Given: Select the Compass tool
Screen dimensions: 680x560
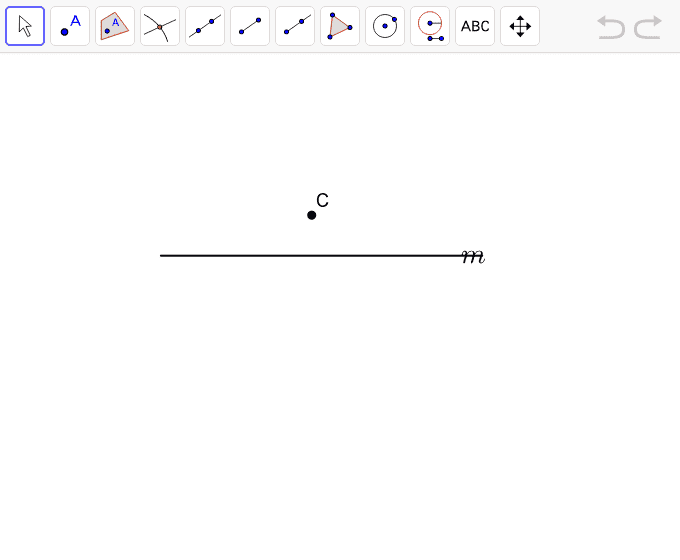Looking at the screenshot, I should tap(430, 26).
